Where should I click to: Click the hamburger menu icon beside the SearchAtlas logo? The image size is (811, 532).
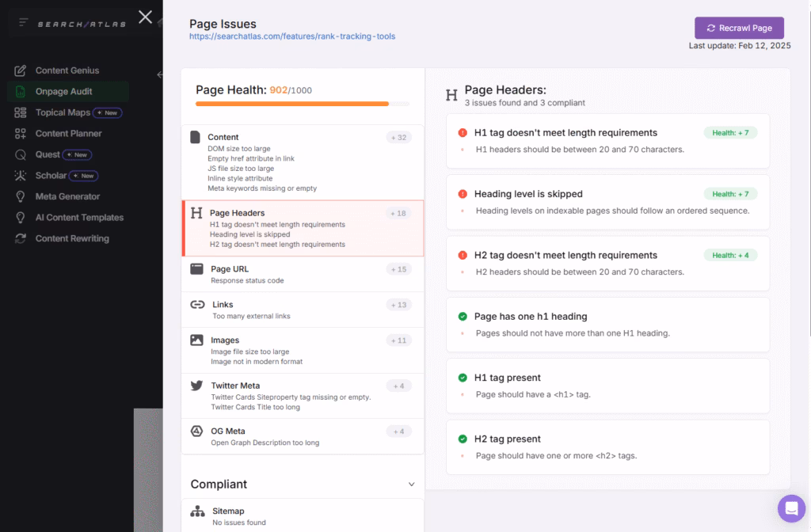24,23
